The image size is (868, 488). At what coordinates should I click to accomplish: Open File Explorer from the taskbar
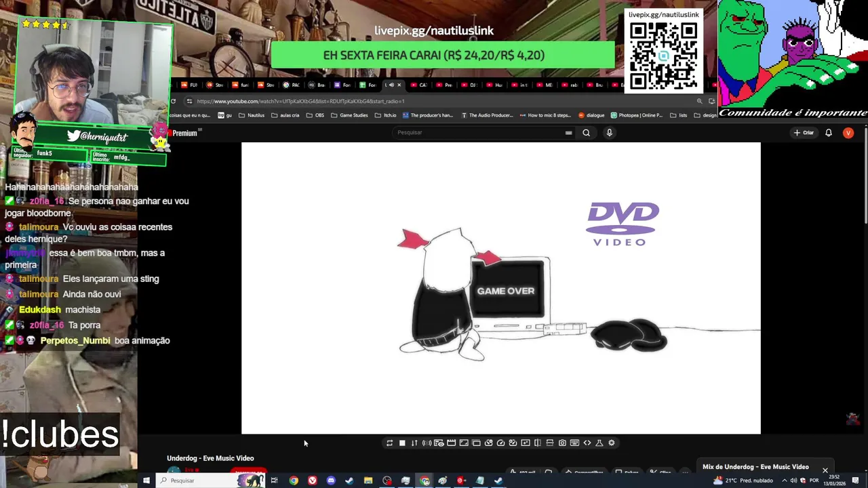pos(368,481)
